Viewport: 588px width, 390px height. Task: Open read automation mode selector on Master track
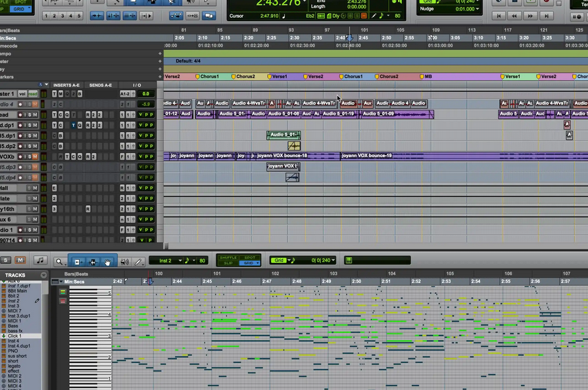(x=33, y=94)
